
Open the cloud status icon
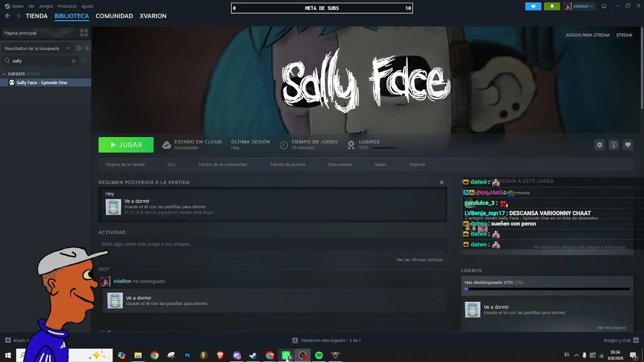167,145
